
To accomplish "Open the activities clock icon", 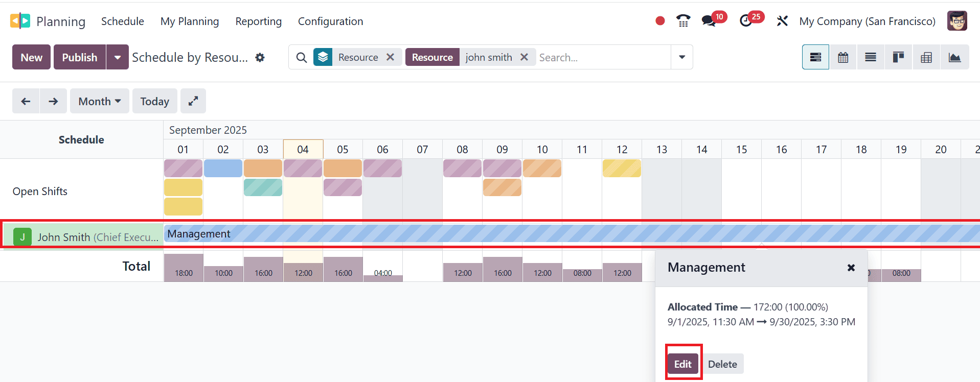I will 746,21.
